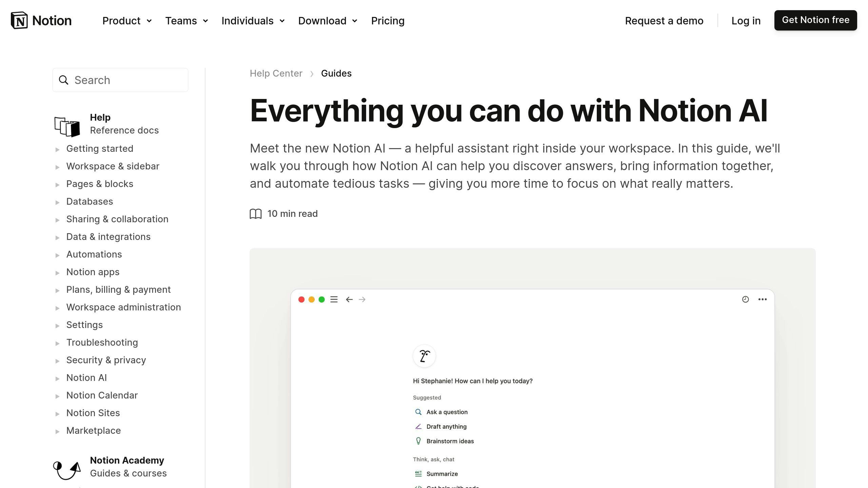Click the Draft anything suggestion
This screenshot has height=488, width=868.
pyautogui.click(x=446, y=427)
